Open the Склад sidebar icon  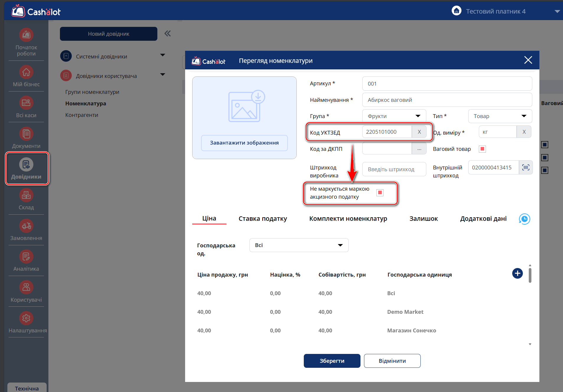pyautogui.click(x=26, y=195)
